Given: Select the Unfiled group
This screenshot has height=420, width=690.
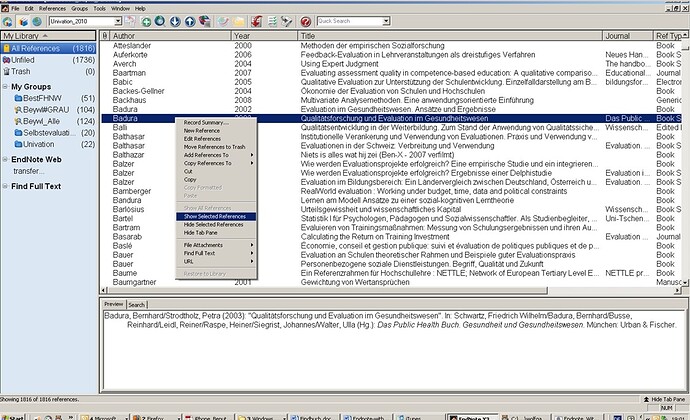Looking at the screenshot, I should click(48, 60).
